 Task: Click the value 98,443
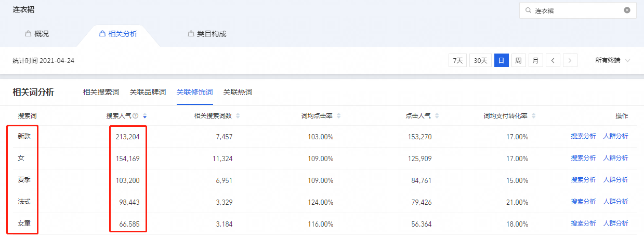tap(129, 202)
